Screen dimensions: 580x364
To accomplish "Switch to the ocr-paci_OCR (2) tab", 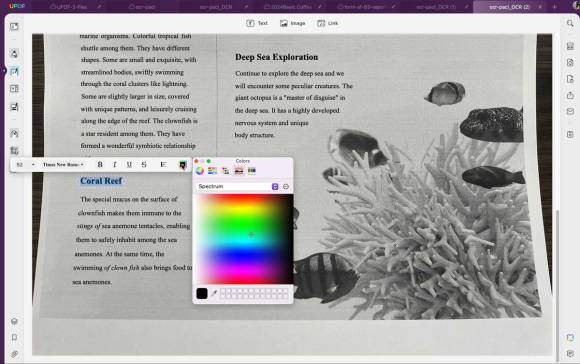I will click(x=509, y=7).
